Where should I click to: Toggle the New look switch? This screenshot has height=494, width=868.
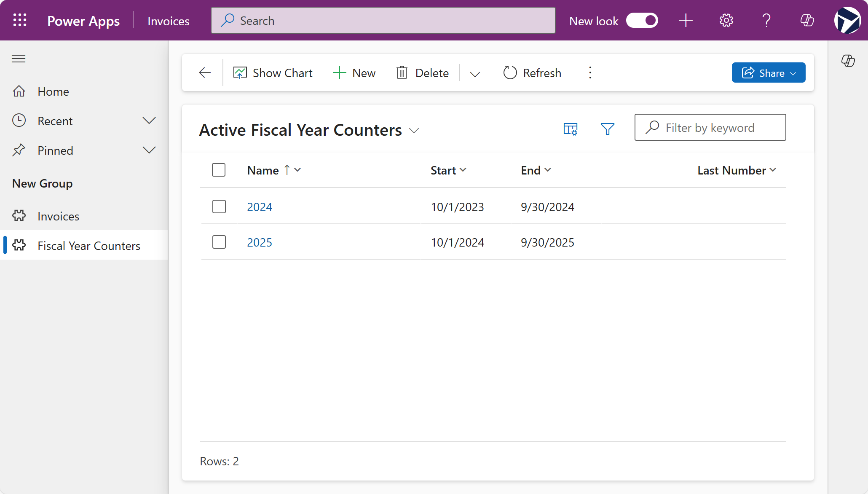[642, 20]
